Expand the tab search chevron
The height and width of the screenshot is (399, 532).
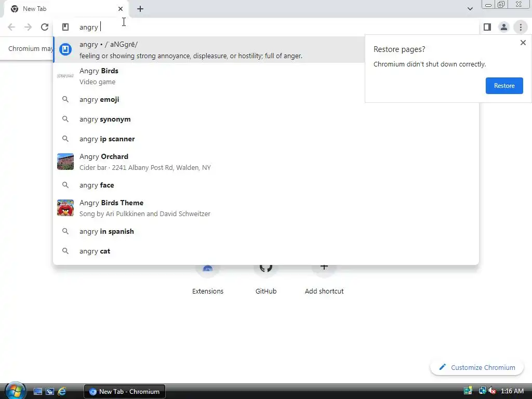pyautogui.click(x=470, y=9)
